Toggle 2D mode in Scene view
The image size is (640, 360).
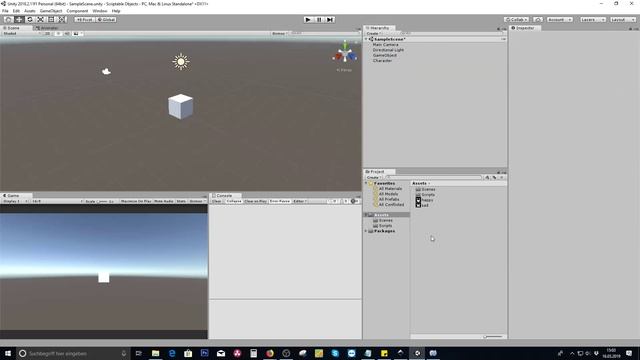pos(48,33)
